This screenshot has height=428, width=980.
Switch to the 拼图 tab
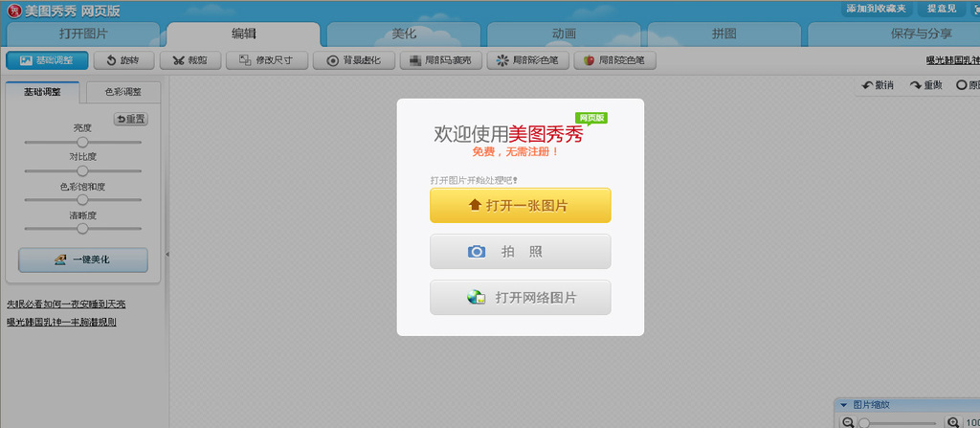click(x=724, y=34)
